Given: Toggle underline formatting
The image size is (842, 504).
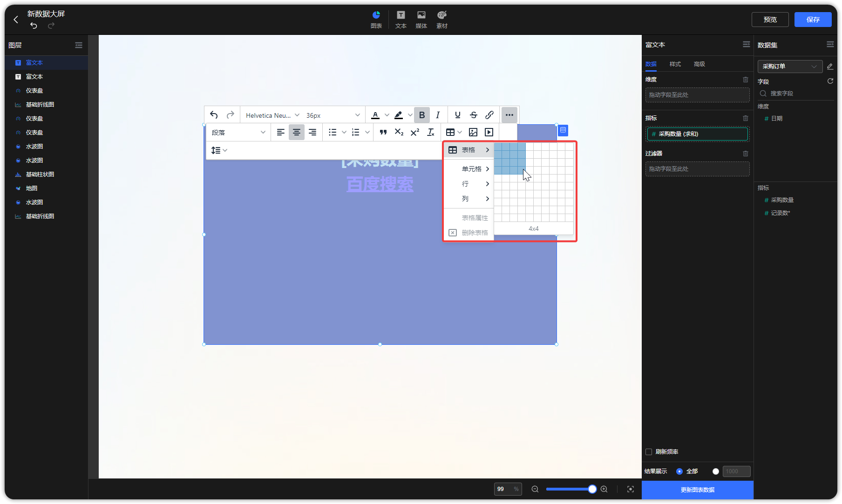Looking at the screenshot, I should [x=458, y=115].
